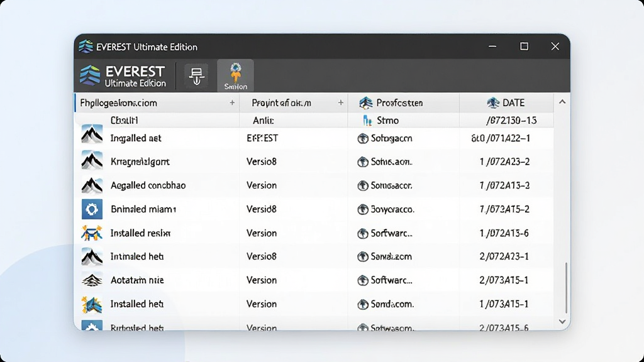Screen dimensions: 644x362
Task: Click globe icon next to Sanaa.com
Action: 363,256
